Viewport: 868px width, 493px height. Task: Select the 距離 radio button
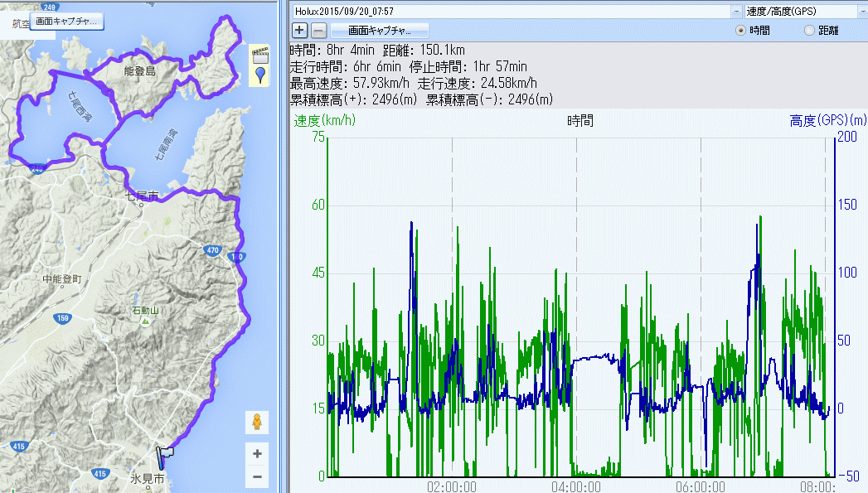tap(809, 31)
